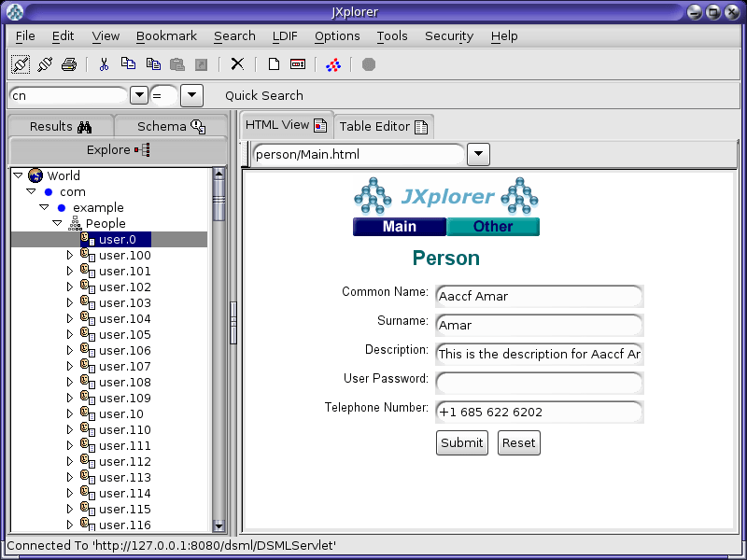Click the Other tab in HTML view
Screen dimensions: 747x560
[493, 227]
